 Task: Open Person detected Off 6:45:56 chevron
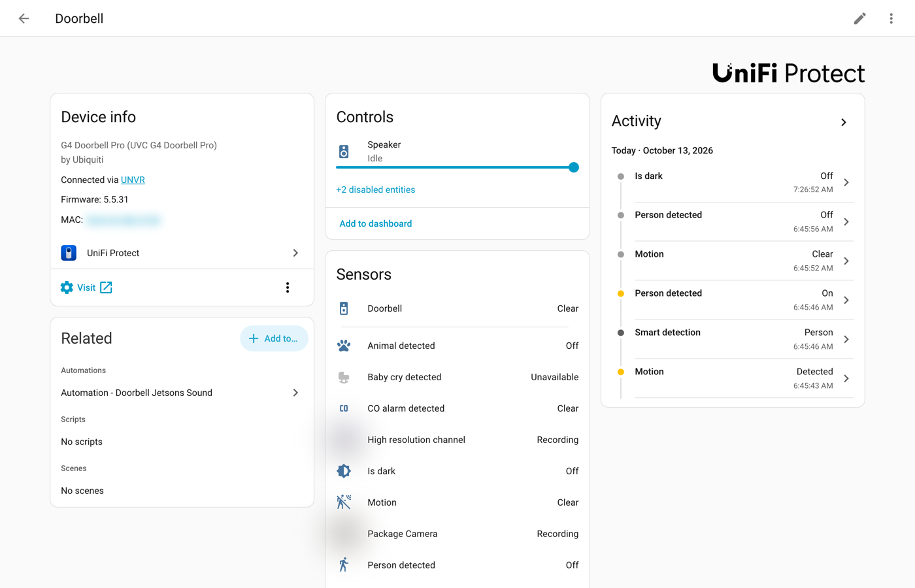[x=846, y=222]
